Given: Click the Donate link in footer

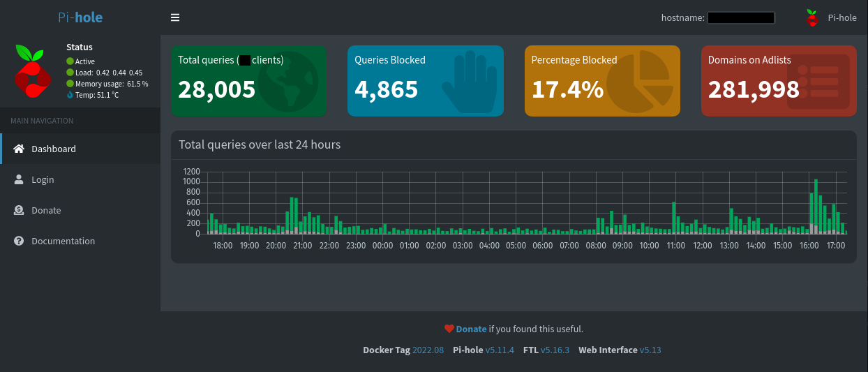Looking at the screenshot, I should pos(471,329).
